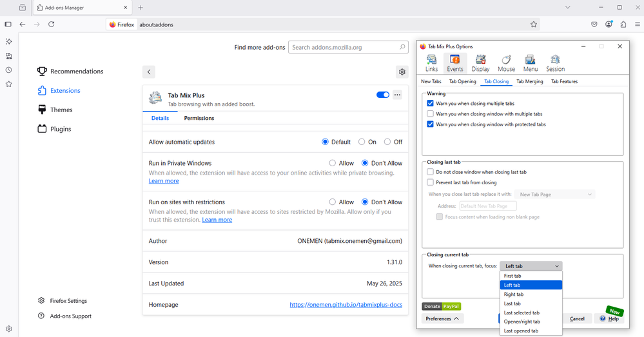Select the Display options icon
Image resolution: width=644 pixels, height=337 pixels.
pyautogui.click(x=480, y=63)
